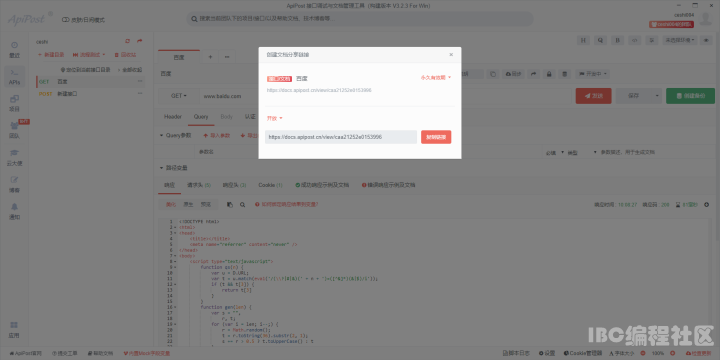Close the share link dialog
720x360 pixels.
point(451,55)
